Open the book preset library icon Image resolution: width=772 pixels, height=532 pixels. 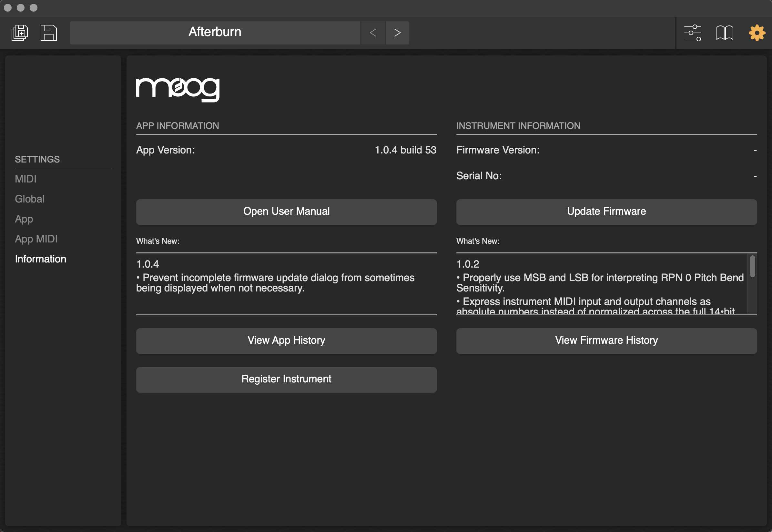tap(725, 33)
